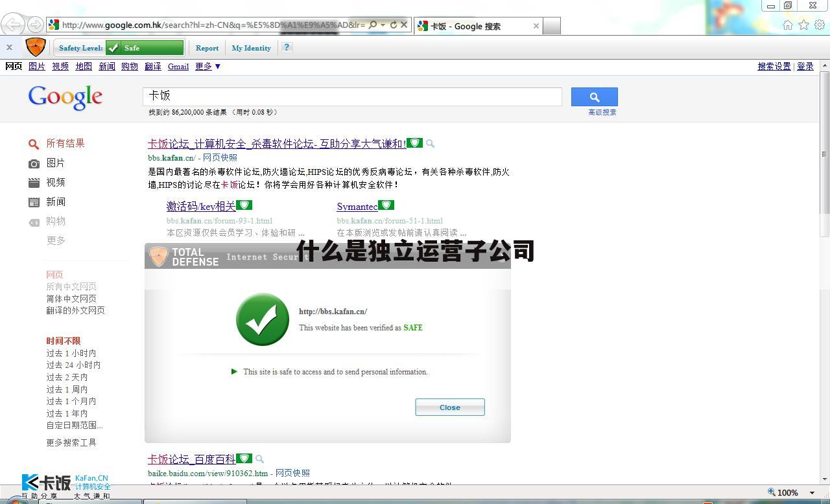This screenshot has height=504, width=830.
Task: Open the Symantec sublink
Action: tap(357, 207)
